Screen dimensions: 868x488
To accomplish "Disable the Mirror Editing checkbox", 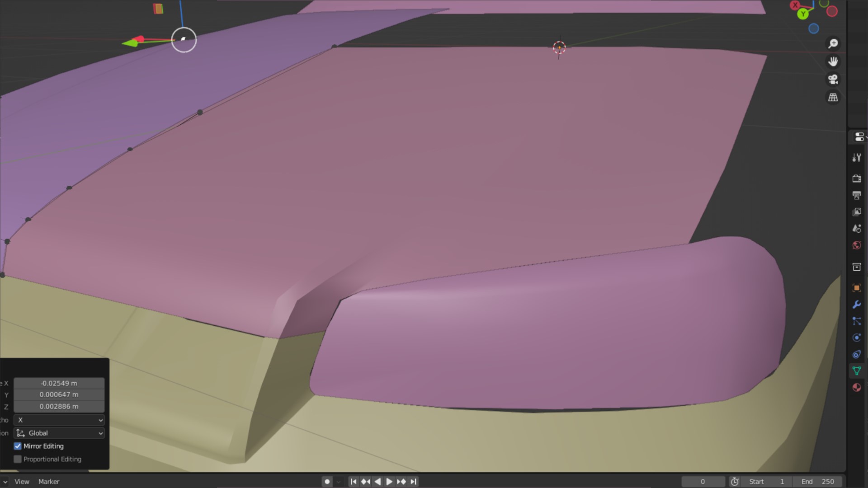I will 18,446.
